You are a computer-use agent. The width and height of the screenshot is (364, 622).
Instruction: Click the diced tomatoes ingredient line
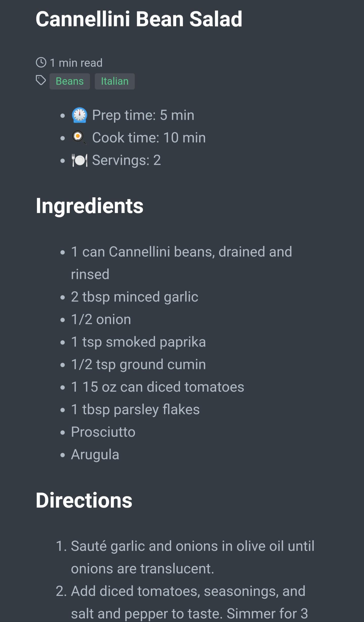coord(157,387)
